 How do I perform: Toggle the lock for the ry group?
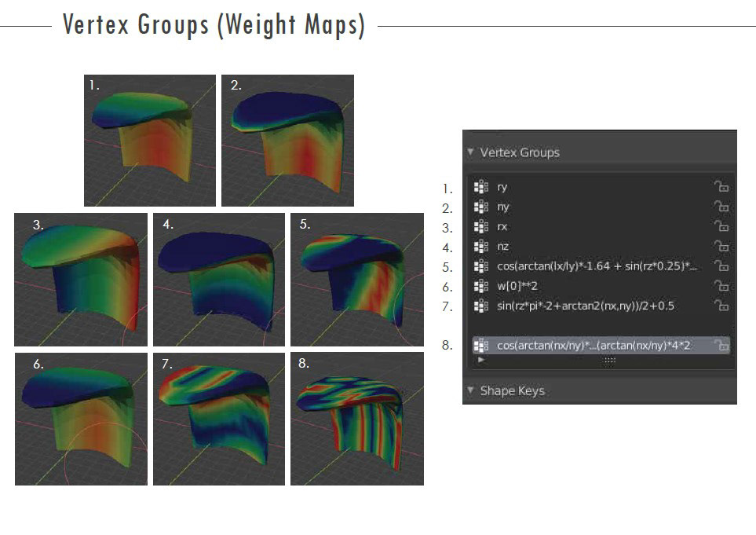pyautogui.click(x=721, y=186)
